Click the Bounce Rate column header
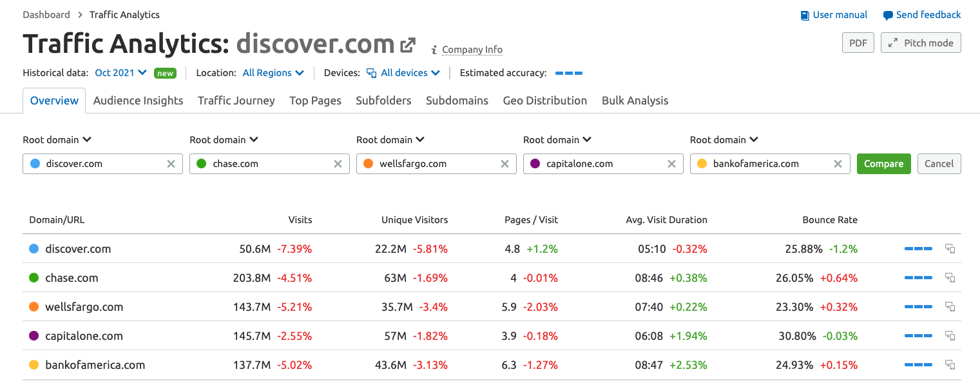980x385 pixels. tap(830, 220)
